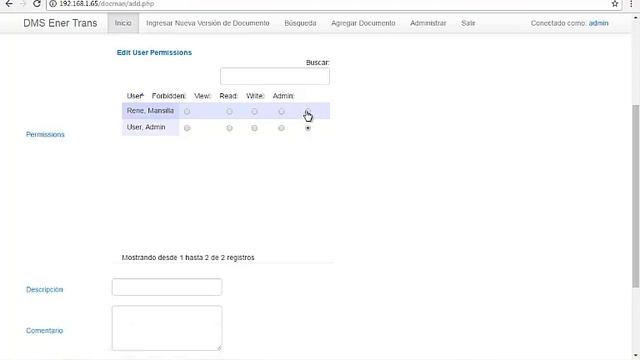Sort by the Forbidden column header
The width and height of the screenshot is (640, 360).
pos(169,96)
